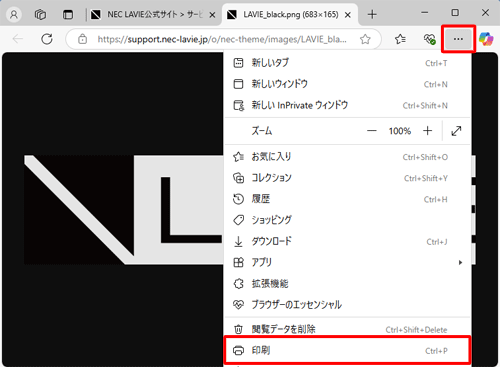Open コレクション menu entry
Screen dimensions: 500x367
348,178
